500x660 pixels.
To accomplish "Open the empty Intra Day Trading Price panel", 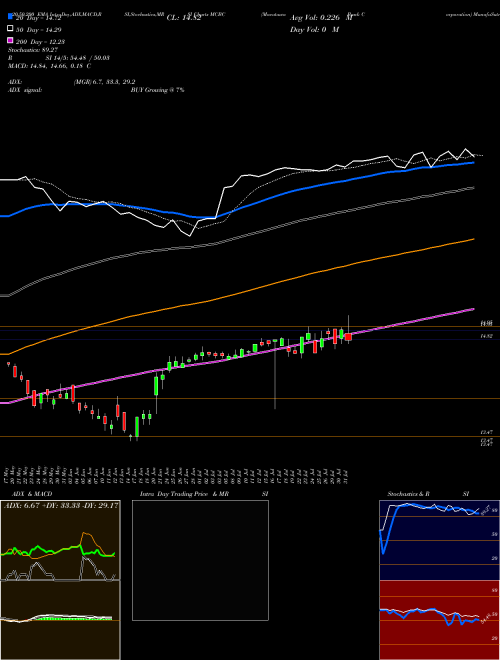I will (200, 560).
